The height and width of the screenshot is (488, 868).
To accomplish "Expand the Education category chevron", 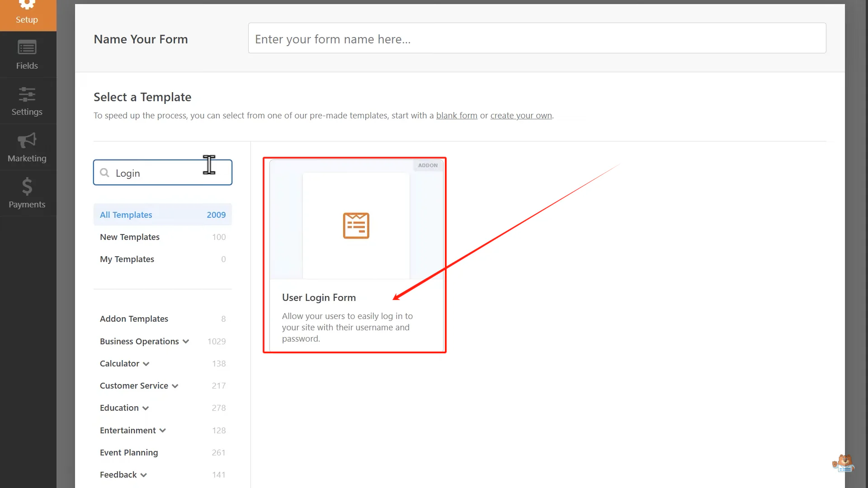I will point(146,408).
